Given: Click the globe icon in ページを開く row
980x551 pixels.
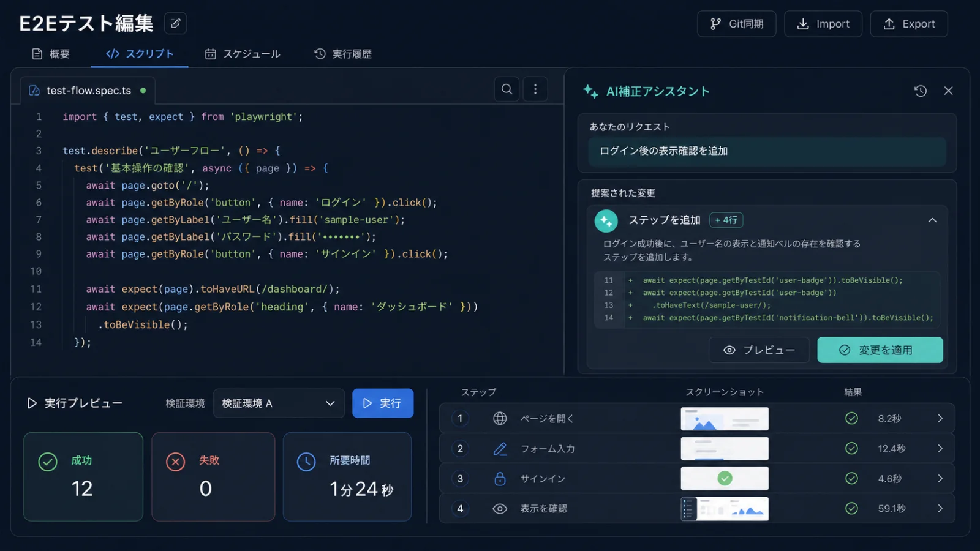Looking at the screenshot, I should (x=500, y=419).
